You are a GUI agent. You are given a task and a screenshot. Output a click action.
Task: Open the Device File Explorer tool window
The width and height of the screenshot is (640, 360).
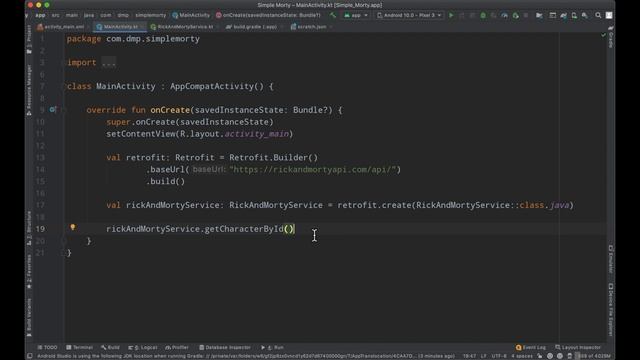[611, 309]
